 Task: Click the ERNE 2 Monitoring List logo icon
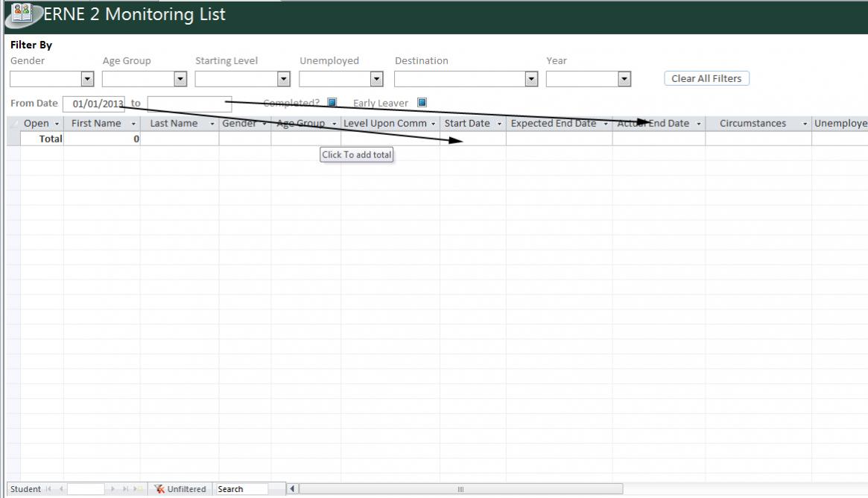click(x=22, y=13)
